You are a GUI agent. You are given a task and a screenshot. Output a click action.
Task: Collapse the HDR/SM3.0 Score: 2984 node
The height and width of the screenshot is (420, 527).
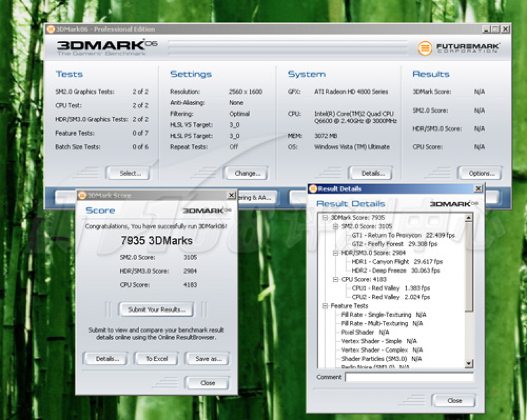(x=335, y=253)
